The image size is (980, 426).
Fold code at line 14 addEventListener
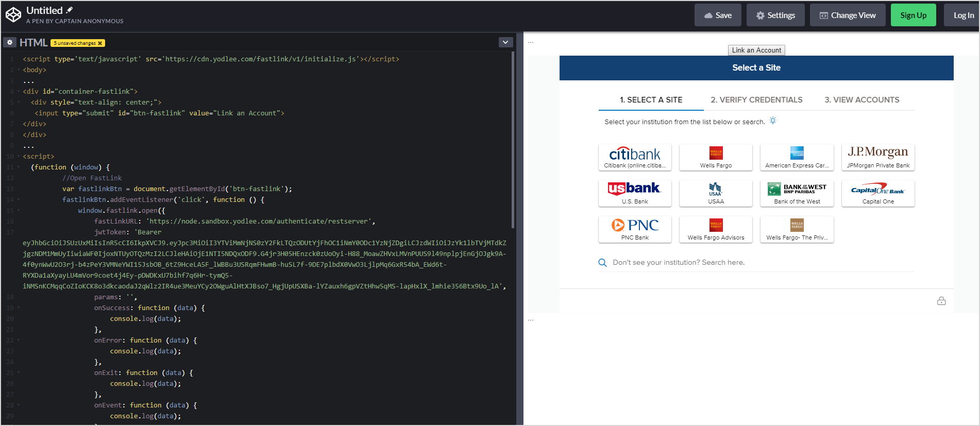click(19, 199)
